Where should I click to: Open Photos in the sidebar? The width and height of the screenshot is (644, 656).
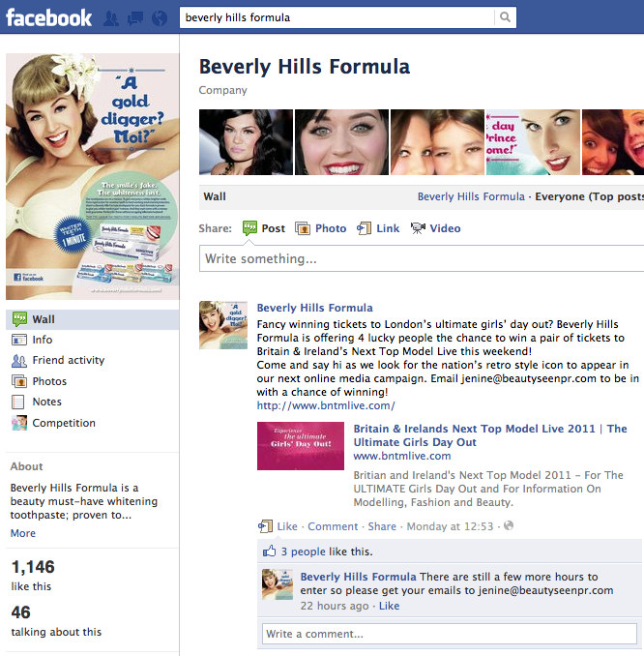pyautogui.click(x=49, y=381)
